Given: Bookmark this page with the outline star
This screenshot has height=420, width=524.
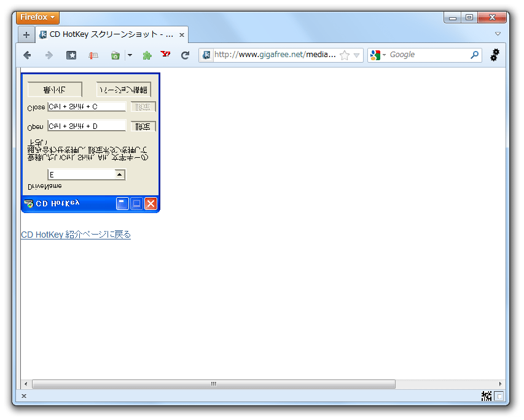Looking at the screenshot, I should tap(345, 55).
